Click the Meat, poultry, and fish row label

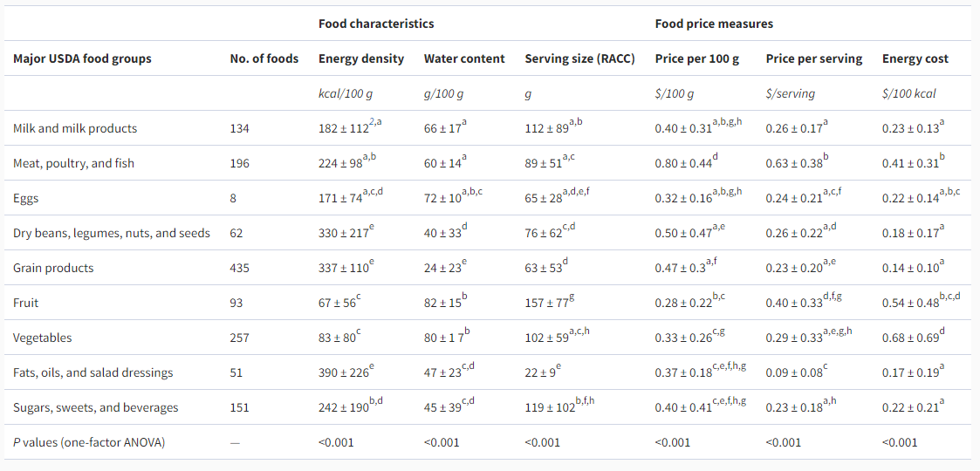tap(74, 164)
